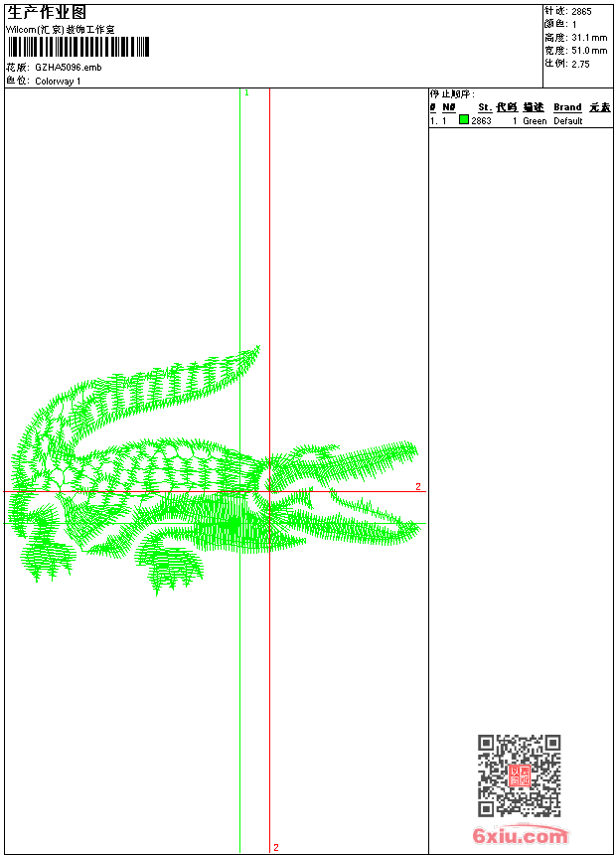Click the "N#" column header
This screenshot has width=616, height=855.
(449, 107)
